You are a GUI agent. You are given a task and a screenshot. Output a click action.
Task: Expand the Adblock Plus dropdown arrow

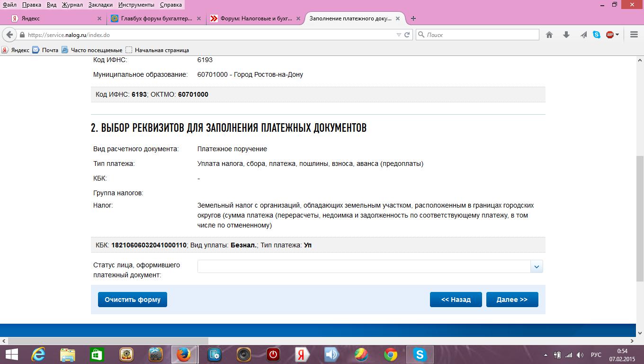tap(617, 35)
